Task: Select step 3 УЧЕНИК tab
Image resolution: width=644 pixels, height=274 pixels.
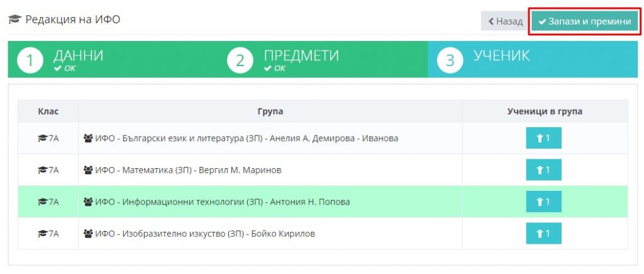Action: (x=533, y=59)
